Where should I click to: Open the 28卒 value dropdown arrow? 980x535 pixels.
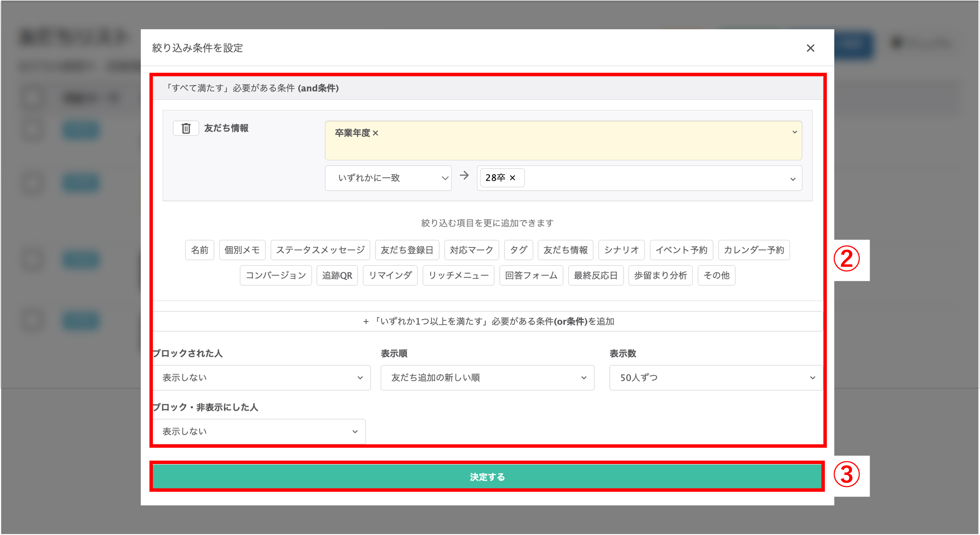[x=792, y=179]
